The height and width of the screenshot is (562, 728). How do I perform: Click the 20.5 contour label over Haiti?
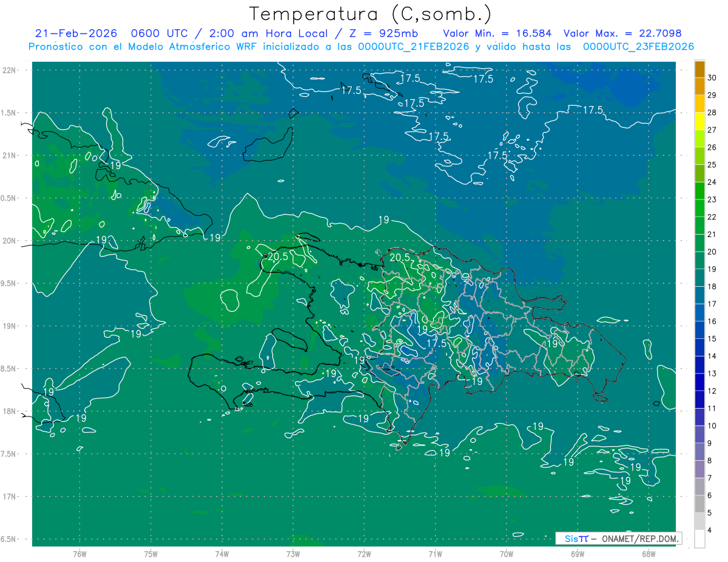tap(277, 256)
